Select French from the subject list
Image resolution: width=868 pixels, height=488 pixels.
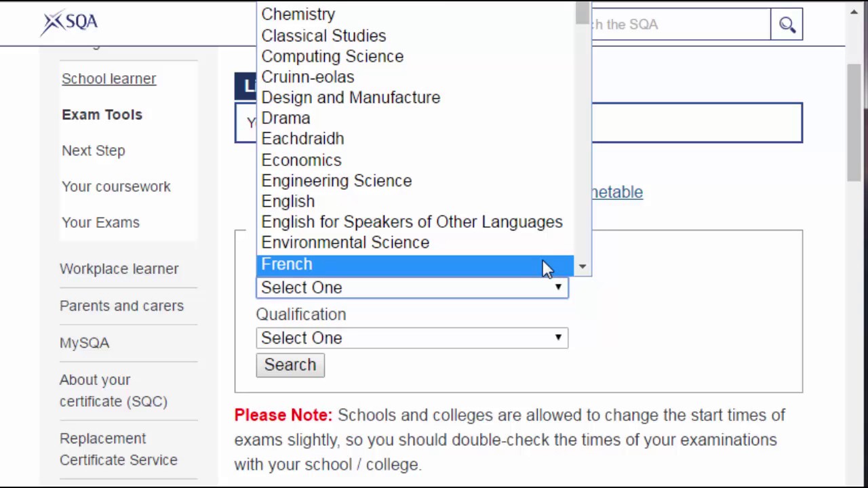tap(287, 264)
